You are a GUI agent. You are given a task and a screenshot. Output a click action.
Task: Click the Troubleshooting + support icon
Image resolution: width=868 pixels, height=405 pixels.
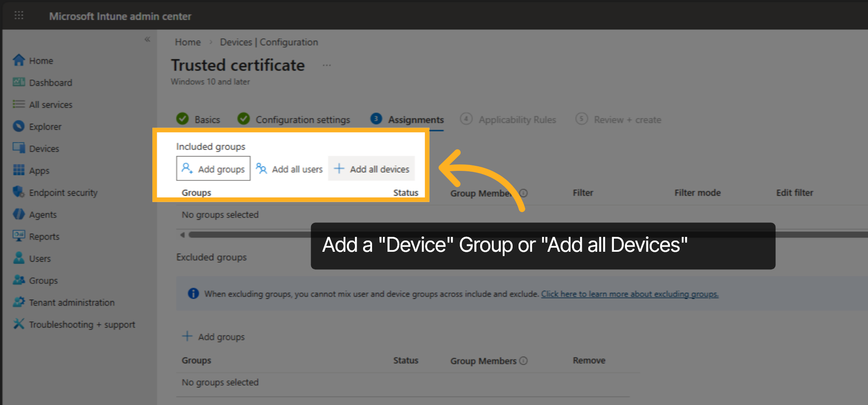[19, 324]
